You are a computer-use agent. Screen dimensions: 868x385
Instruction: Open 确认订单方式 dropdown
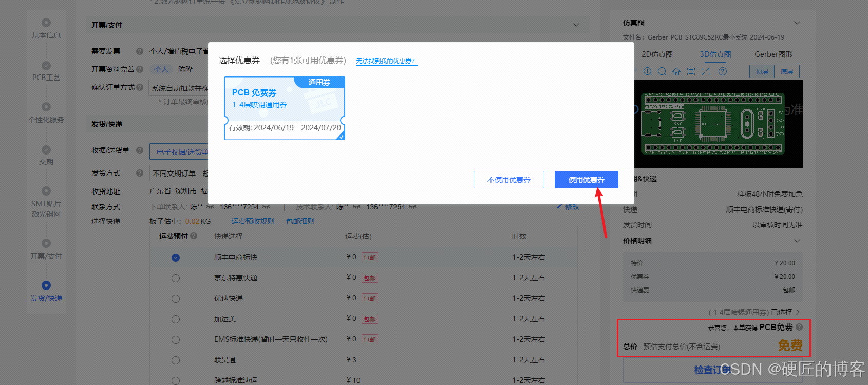point(179,88)
